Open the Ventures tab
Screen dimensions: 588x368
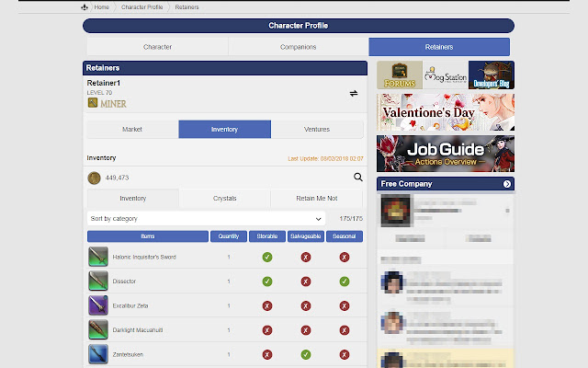pyautogui.click(x=317, y=129)
